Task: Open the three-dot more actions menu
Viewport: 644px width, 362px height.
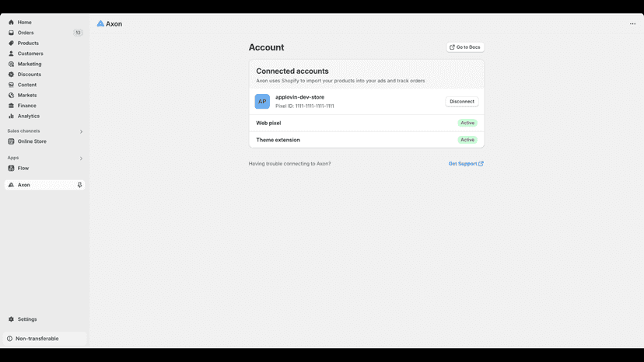Action: (x=632, y=24)
